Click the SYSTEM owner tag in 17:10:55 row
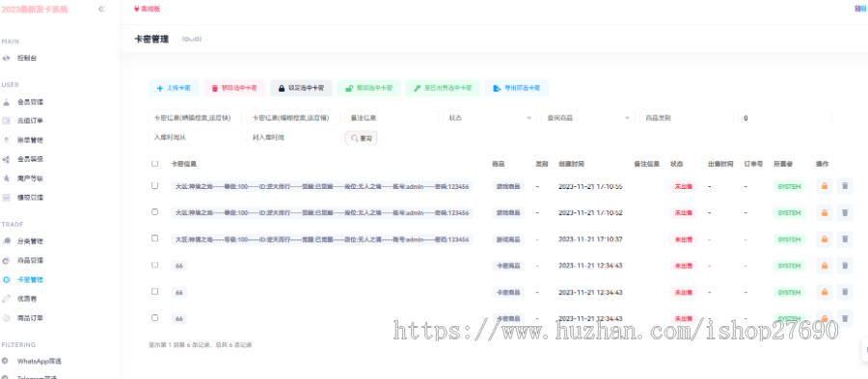This screenshot has width=868, height=379. tap(789, 186)
